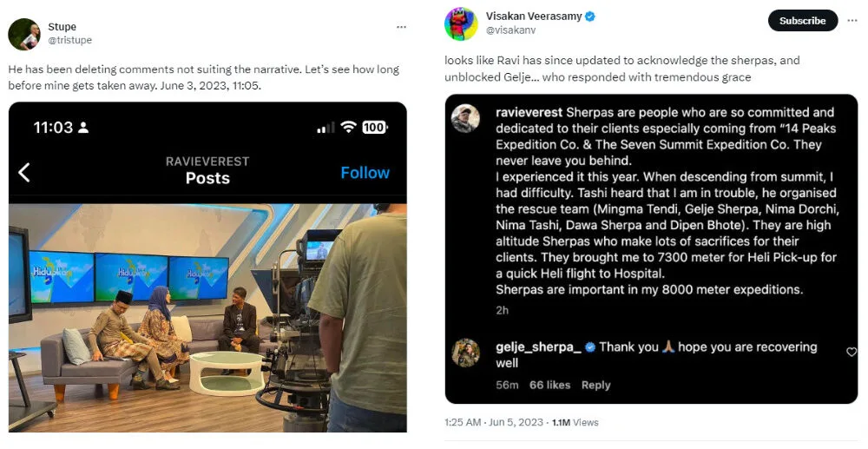View the 66 likes on the comment
The image size is (868, 449).
coord(549,385)
